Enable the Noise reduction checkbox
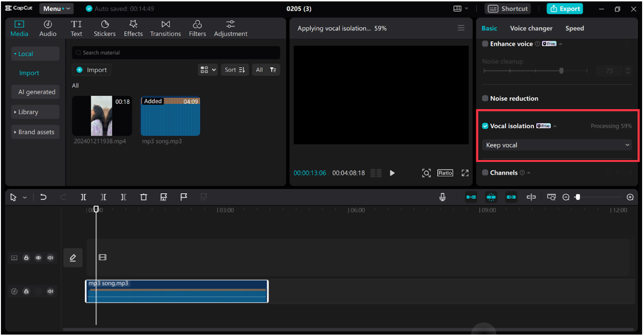 tap(485, 98)
